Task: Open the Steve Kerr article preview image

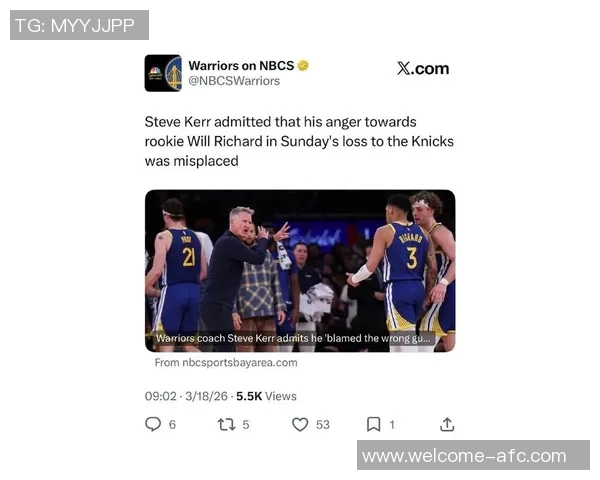Action: [x=300, y=271]
